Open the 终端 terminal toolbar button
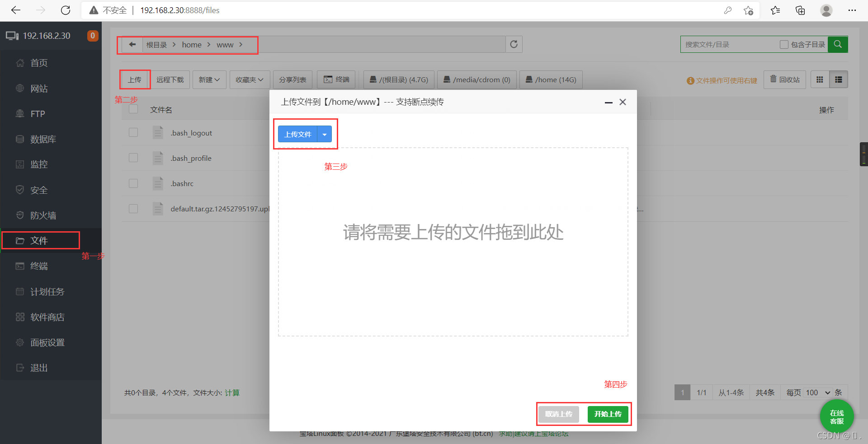 (336, 79)
